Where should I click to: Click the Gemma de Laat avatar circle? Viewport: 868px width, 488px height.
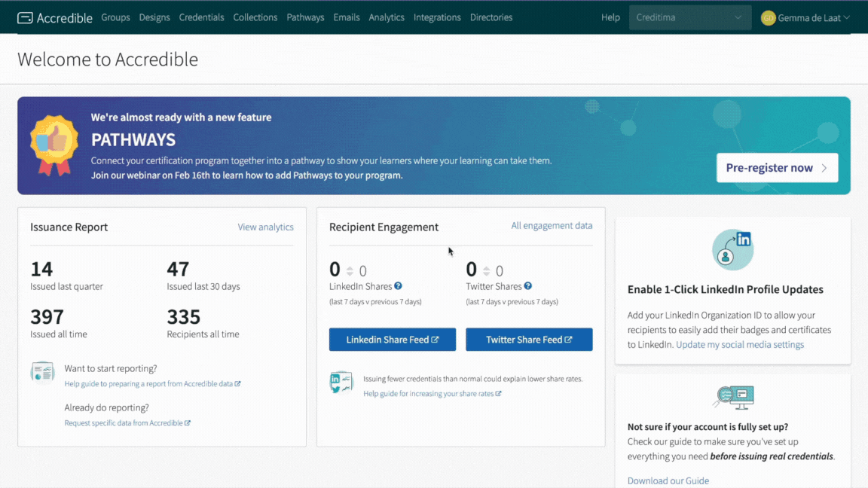point(768,18)
